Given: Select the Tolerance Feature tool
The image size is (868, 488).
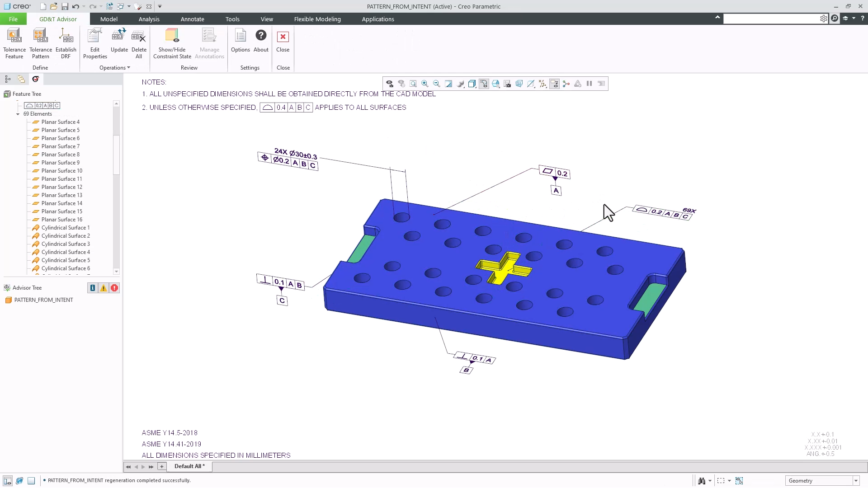Looking at the screenshot, I should (x=14, y=43).
